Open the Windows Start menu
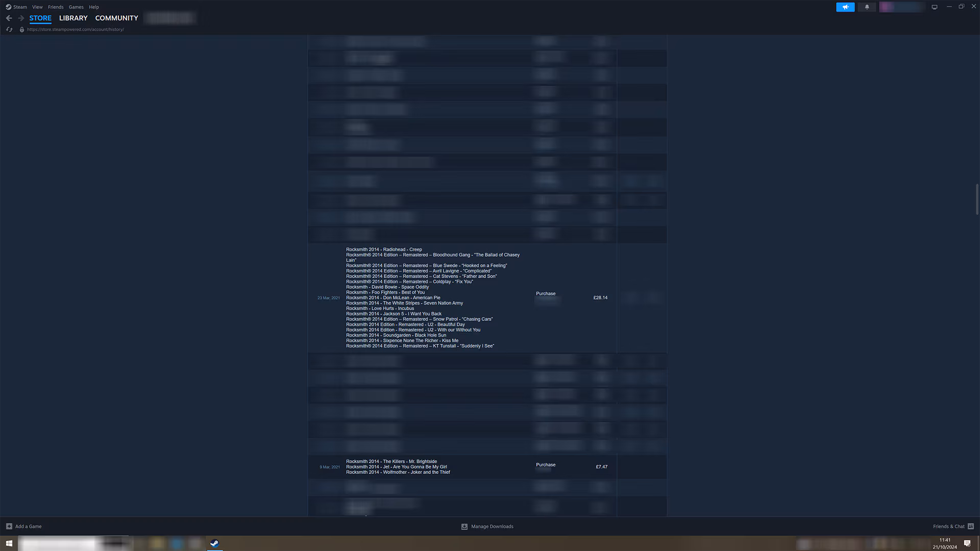 (x=10, y=543)
